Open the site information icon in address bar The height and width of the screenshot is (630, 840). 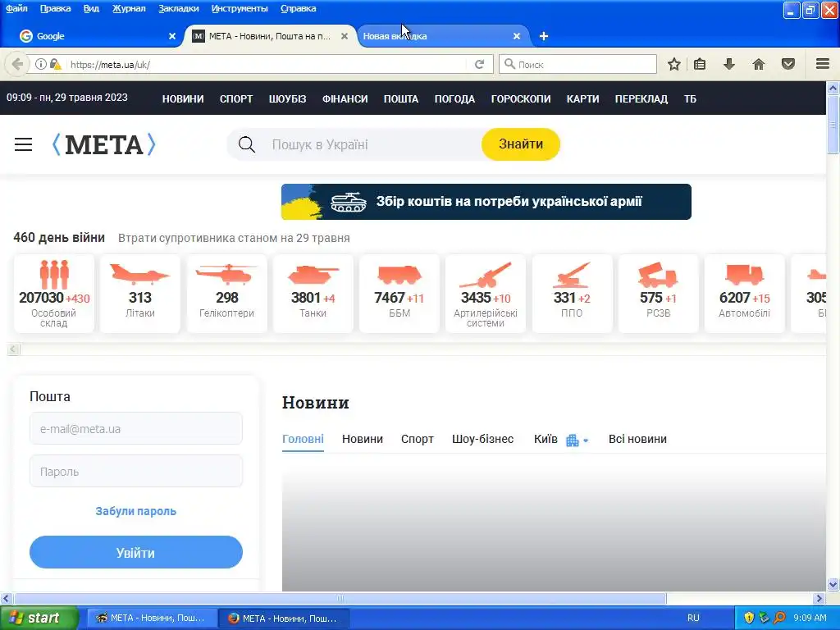(x=41, y=64)
